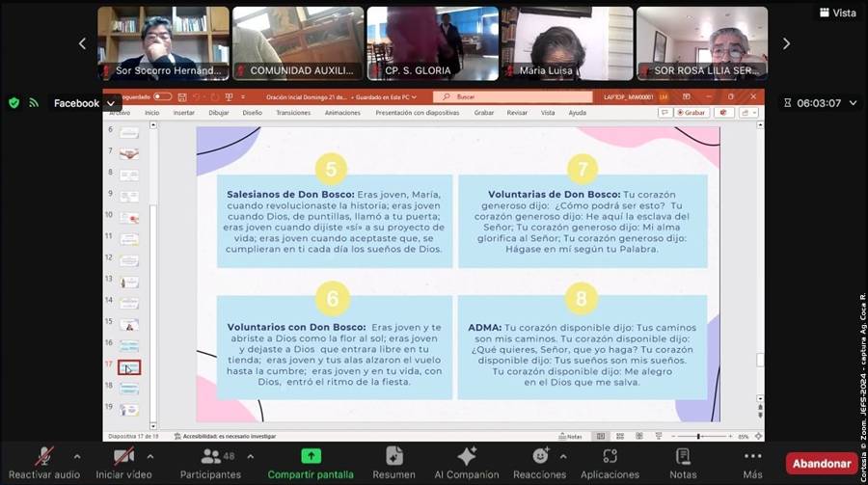Show next video participants with right arrow
The height and width of the screenshot is (485, 868).
click(x=786, y=43)
